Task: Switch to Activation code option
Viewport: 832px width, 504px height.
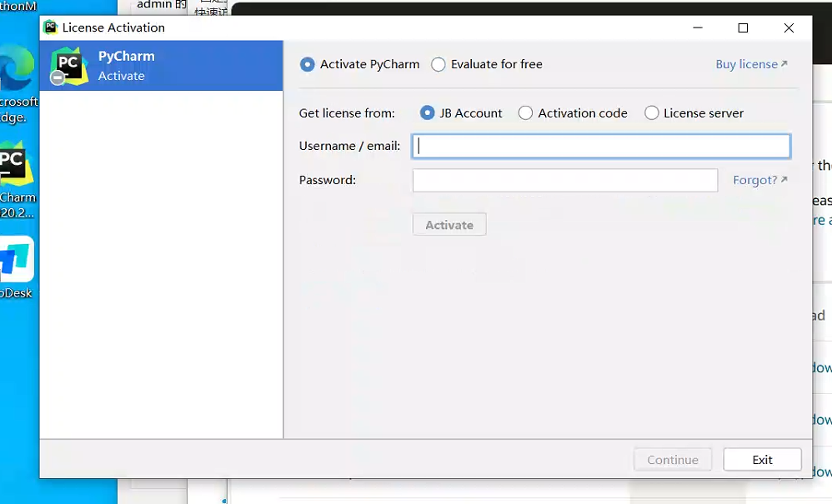Action: 525,113
